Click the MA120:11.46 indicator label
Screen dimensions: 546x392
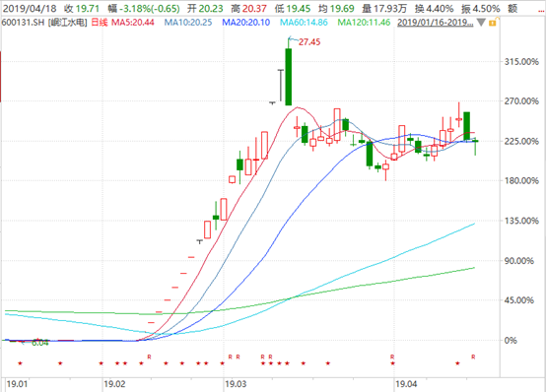[x=364, y=23]
